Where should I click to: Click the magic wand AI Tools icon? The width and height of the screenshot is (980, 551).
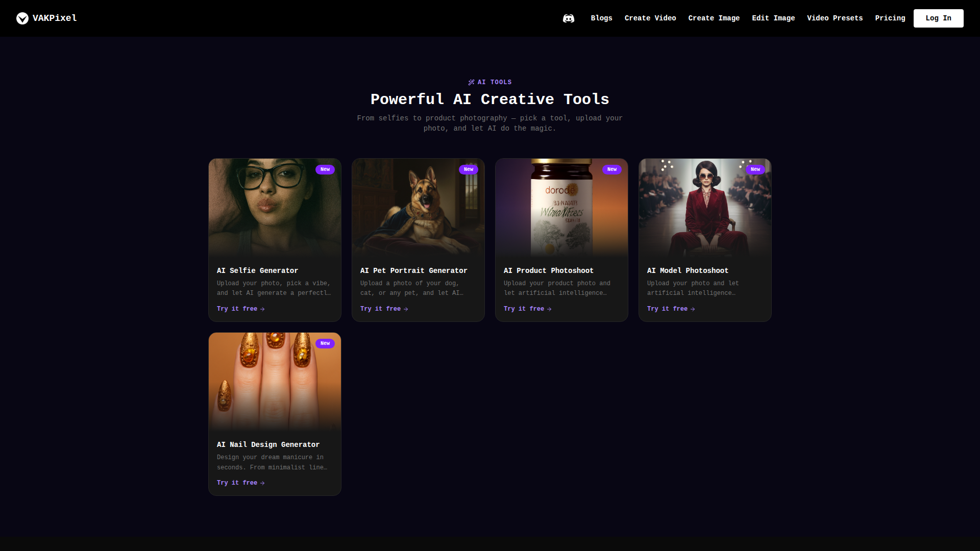click(471, 82)
